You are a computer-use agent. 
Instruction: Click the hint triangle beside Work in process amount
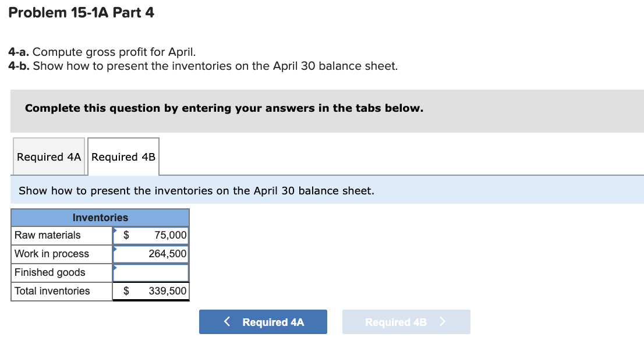(115, 250)
